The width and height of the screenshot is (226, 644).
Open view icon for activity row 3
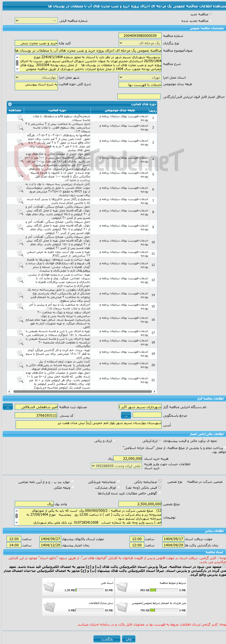coord(20,142)
